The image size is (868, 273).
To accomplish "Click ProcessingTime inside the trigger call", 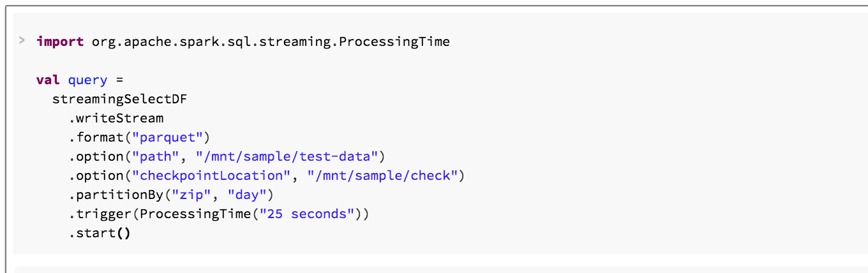I will point(195,214).
